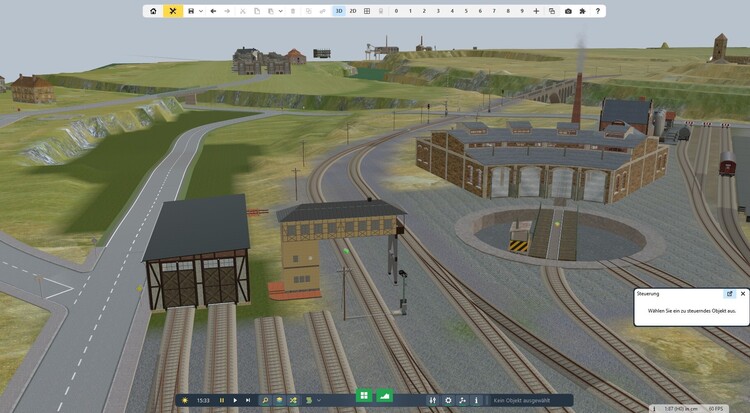
Task: Click the simulation time 15:33
Action: pos(203,400)
